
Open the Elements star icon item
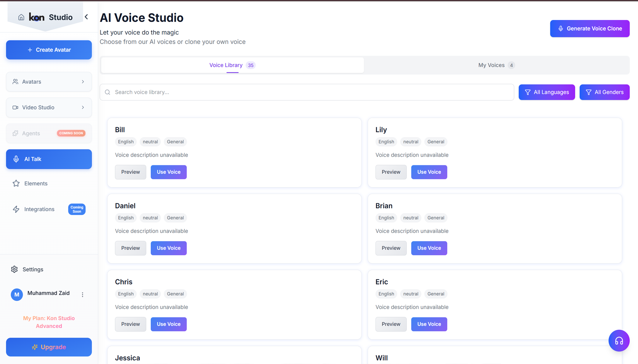pyautogui.click(x=16, y=183)
